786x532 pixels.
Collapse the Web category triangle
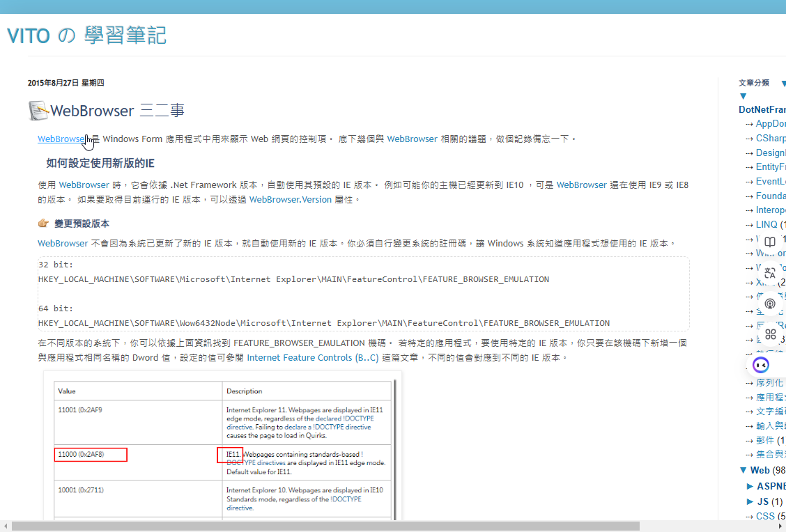tap(743, 470)
